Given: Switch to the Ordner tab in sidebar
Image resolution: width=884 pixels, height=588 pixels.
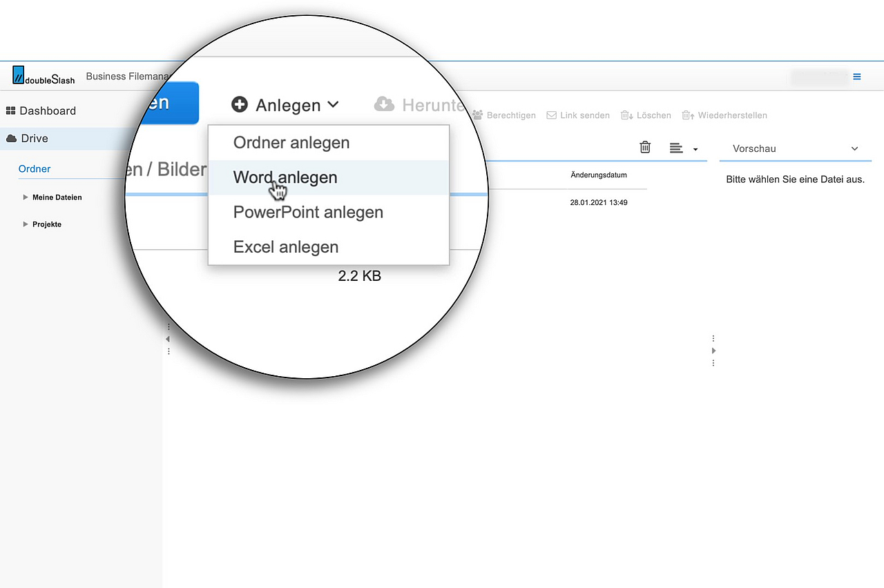Looking at the screenshot, I should [x=35, y=169].
